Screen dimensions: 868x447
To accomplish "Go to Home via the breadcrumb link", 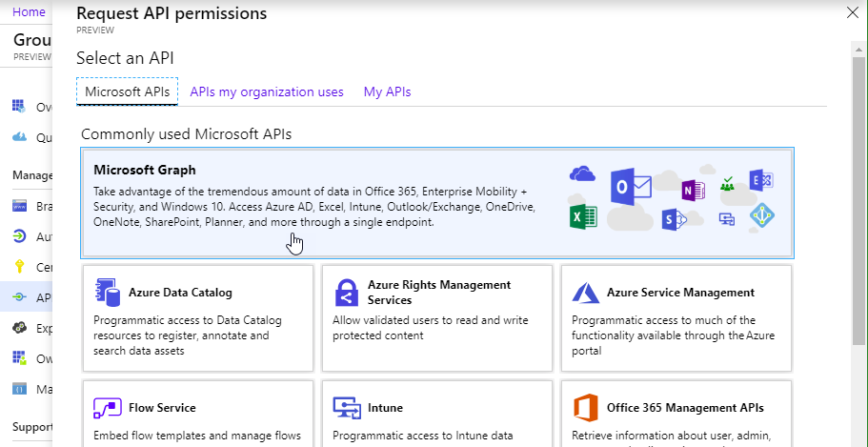I will 30,11.
